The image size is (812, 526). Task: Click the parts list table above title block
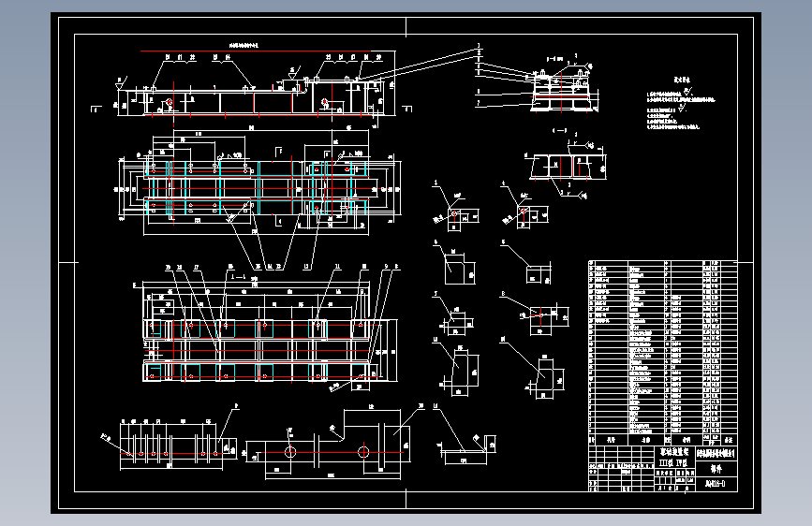pos(663,353)
